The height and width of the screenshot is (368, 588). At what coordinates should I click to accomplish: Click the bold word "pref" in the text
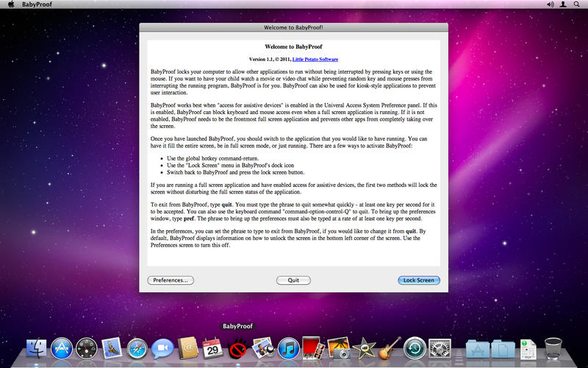click(x=189, y=219)
